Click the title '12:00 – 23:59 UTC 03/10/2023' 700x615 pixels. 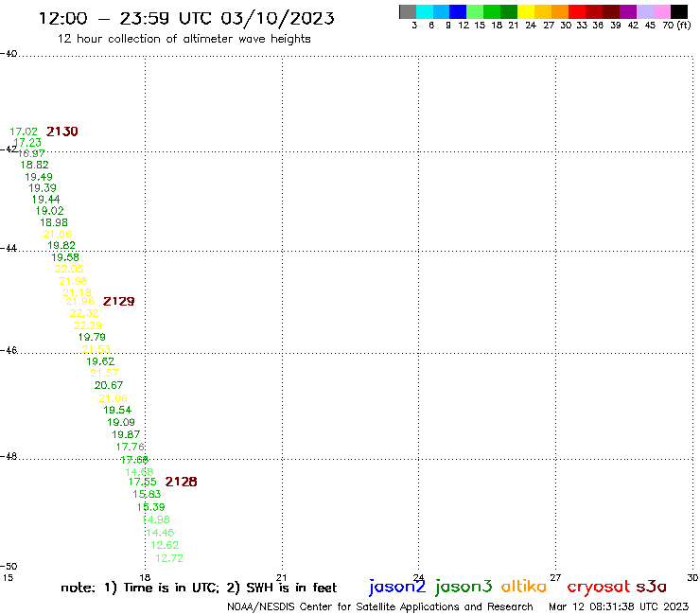point(186,19)
